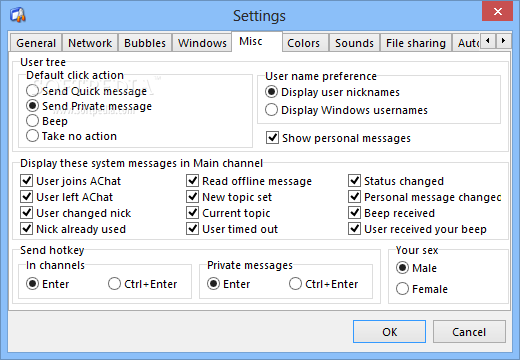
Task: Select Display Windows usernames option
Action: coord(346,110)
